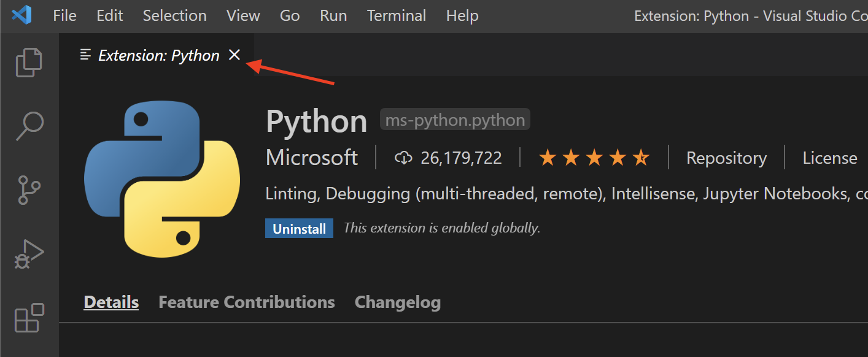
Task: Click the ms-python.python identifier badge
Action: 454,119
